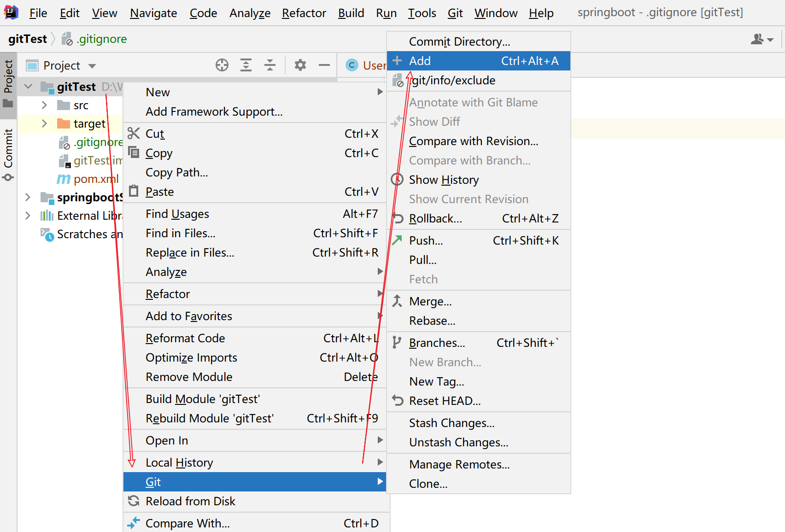Open the Project view dropdown

(92, 66)
